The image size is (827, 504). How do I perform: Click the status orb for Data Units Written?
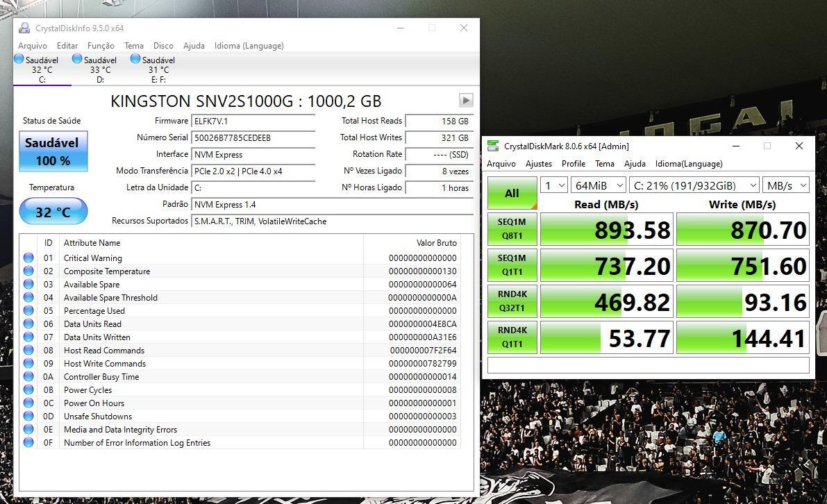(28, 337)
